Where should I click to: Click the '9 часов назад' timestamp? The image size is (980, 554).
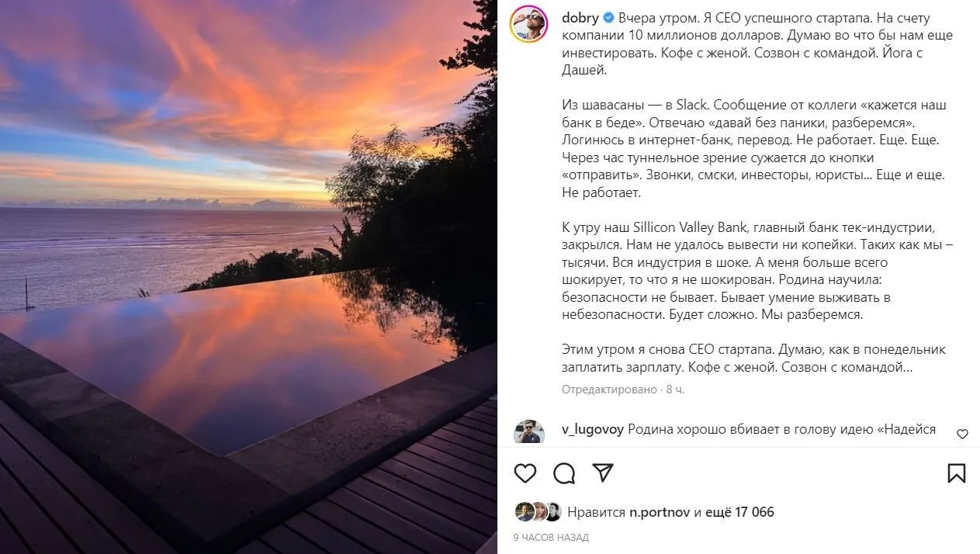tap(551, 538)
